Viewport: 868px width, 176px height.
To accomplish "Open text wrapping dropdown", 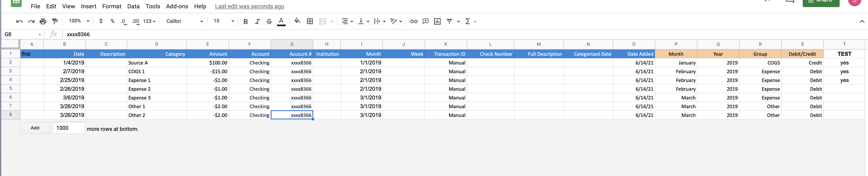I will (380, 21).
